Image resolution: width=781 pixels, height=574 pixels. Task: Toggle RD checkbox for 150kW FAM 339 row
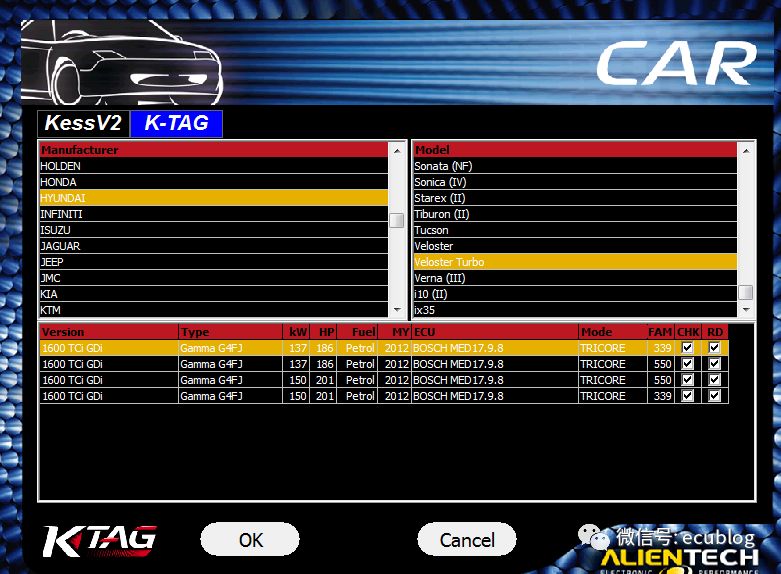714,396
